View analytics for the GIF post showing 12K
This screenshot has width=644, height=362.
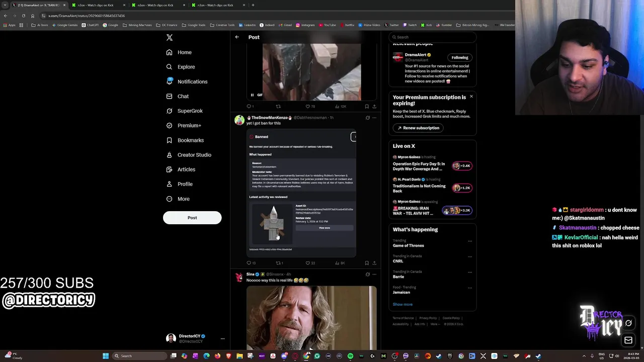(x=341, y=107)
